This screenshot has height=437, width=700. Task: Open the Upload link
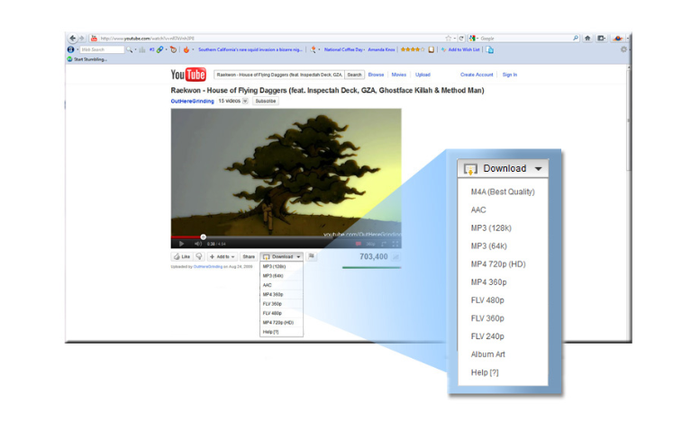pos(423,75)
